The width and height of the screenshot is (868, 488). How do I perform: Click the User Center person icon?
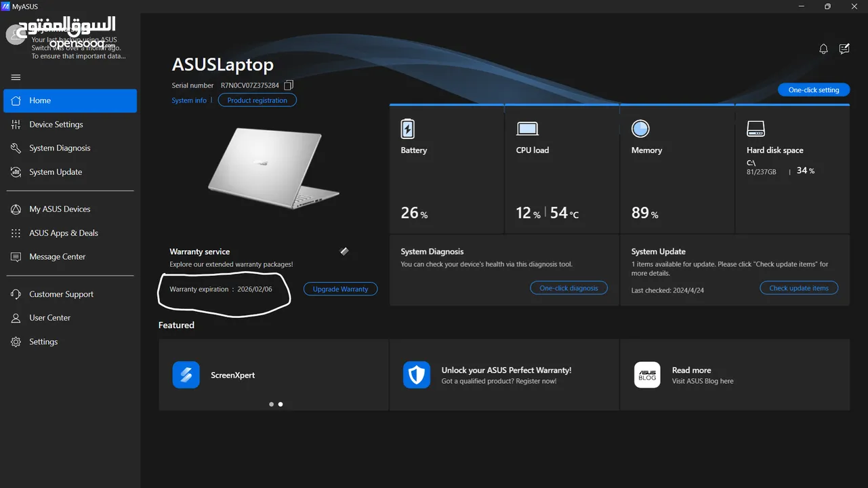tap(16, 318)
